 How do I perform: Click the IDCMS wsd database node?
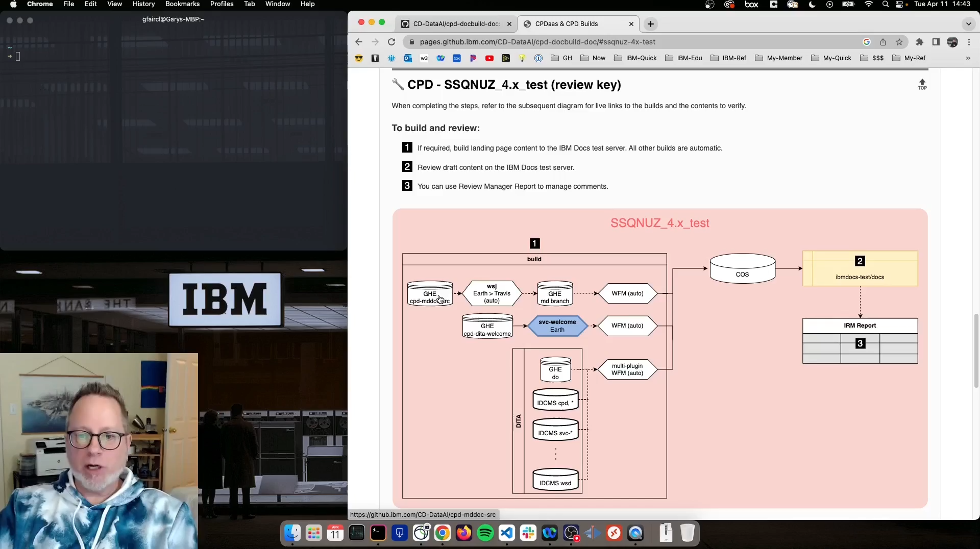555,480
